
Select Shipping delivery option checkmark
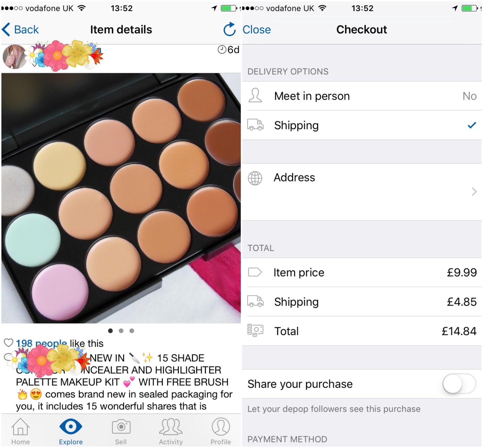(472, 125)
